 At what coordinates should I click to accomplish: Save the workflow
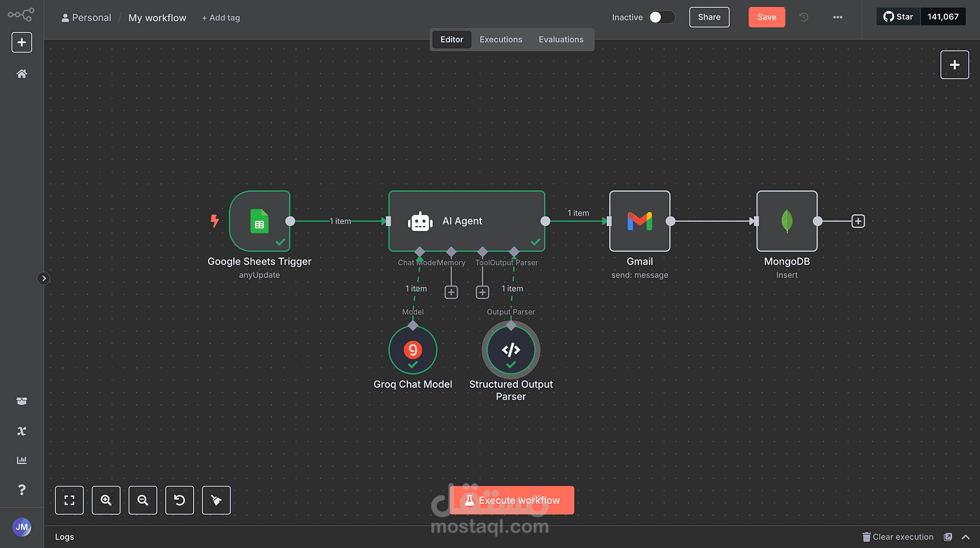(766, 17)
